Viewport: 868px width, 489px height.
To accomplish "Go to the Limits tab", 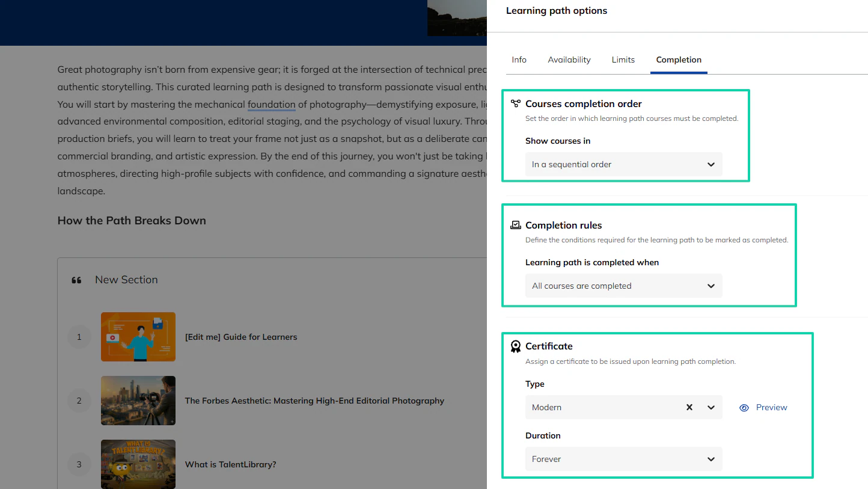I will coord(623,60).
